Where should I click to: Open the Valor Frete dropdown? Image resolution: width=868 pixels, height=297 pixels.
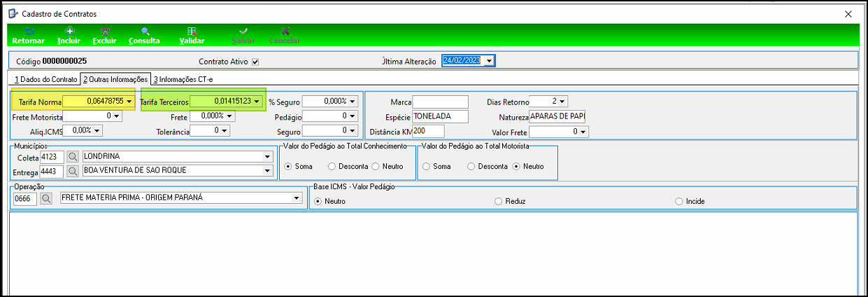tap(583, 131)
